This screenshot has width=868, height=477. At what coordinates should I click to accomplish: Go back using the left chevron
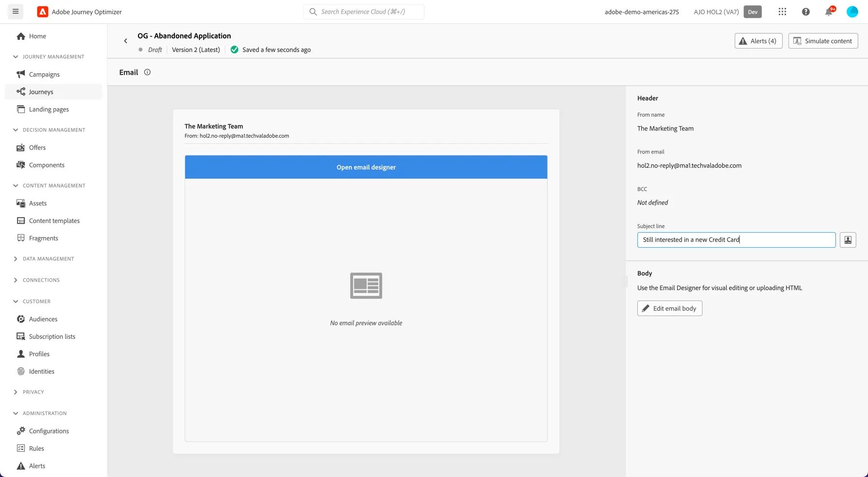point(125,41)
